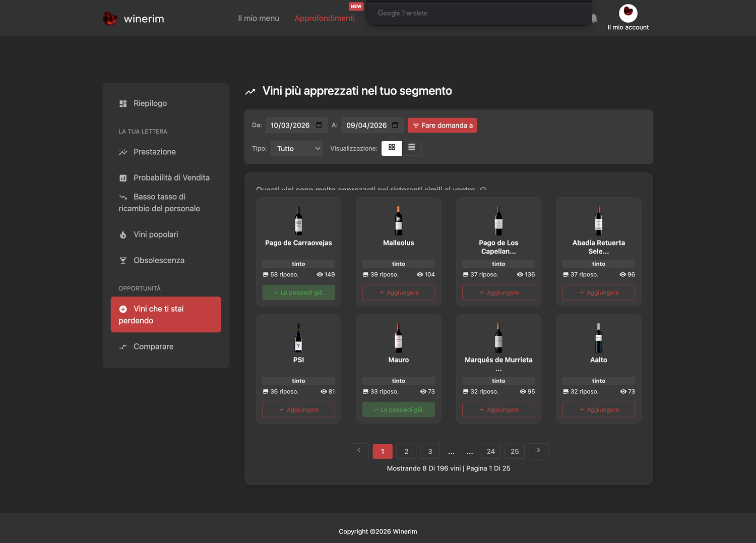This screenshot has height=543, width=756.
Task: Add PSI with Aggiungere
Action: pos(298,409)
